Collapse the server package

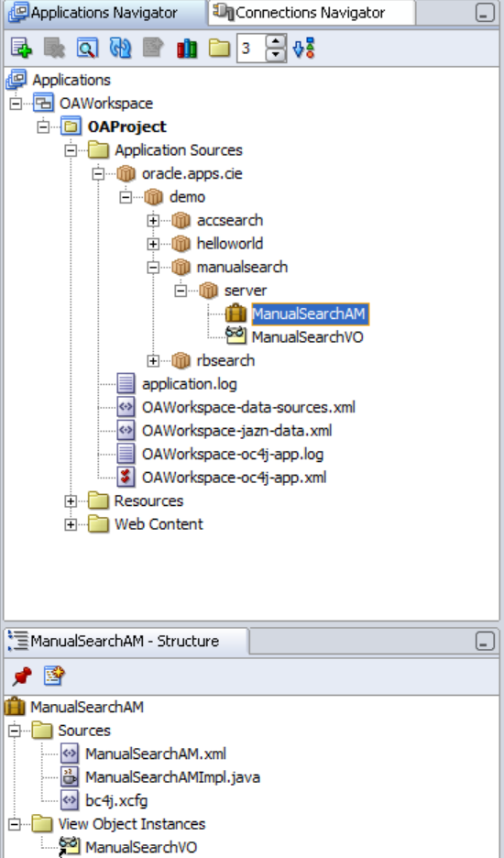180,291
